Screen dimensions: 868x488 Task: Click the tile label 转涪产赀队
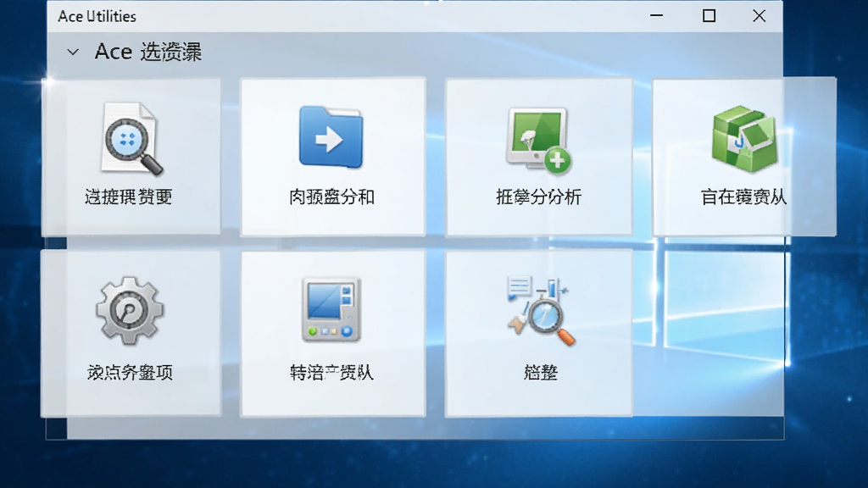(331, 373)
